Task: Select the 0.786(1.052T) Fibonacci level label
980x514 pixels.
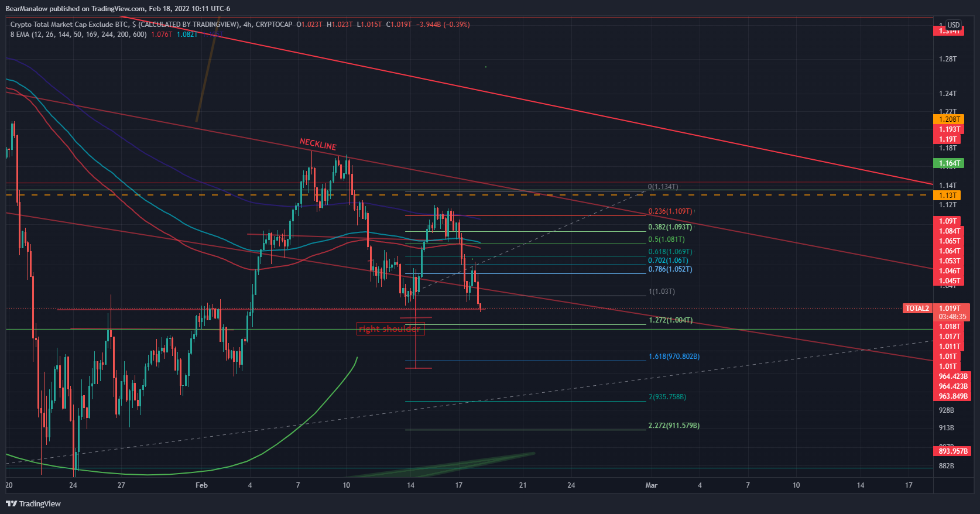Action: point(670,269)
